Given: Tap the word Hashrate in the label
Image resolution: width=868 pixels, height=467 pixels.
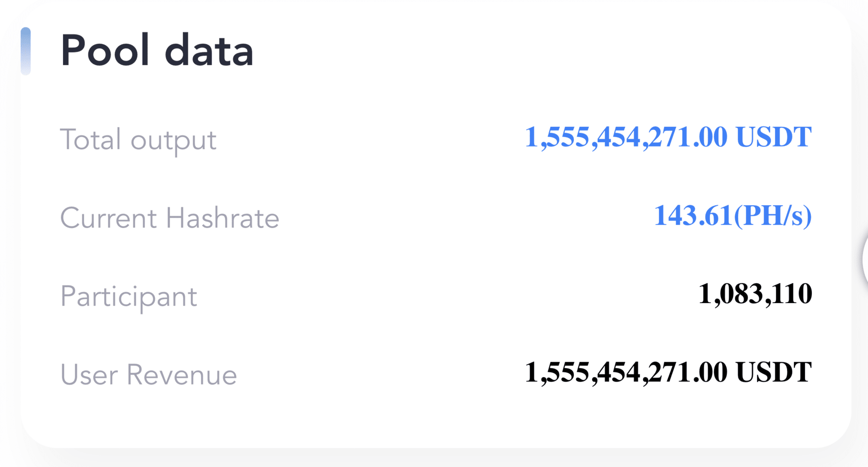Looking at the screenshot, I should 223,218.
